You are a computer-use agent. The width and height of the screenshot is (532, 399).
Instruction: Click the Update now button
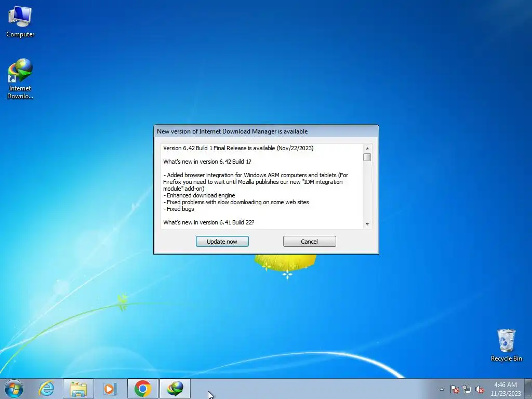(x=222, y=242)
